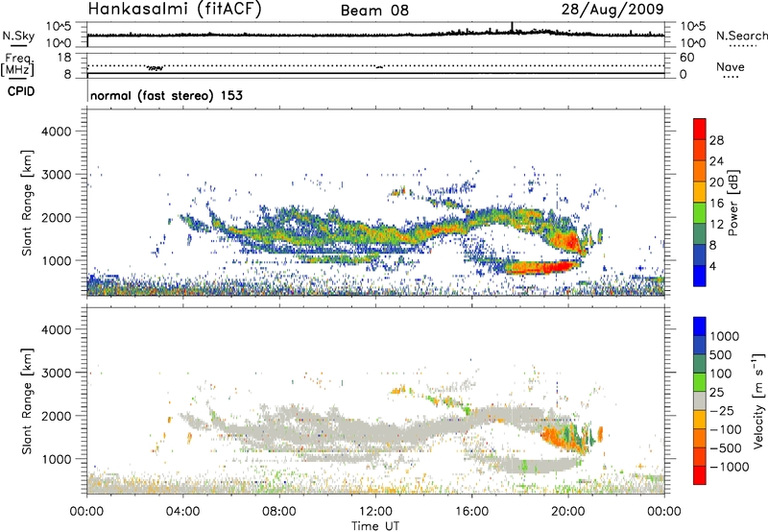
Task: Click the date '28/Aug/2009'
Action: coord(612,10)
